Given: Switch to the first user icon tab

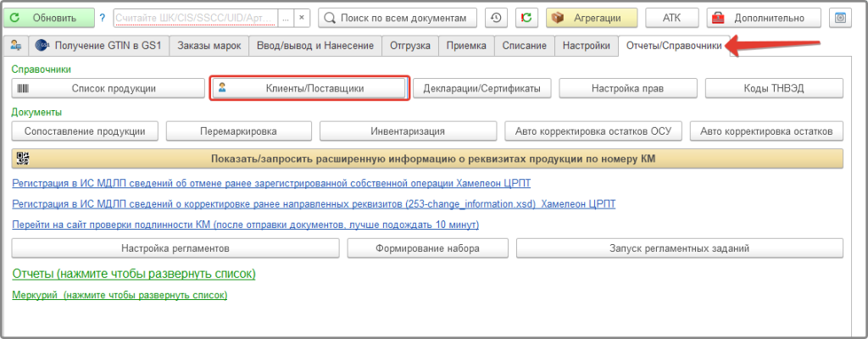Looking at the screenshot, I should coord(16,46).
